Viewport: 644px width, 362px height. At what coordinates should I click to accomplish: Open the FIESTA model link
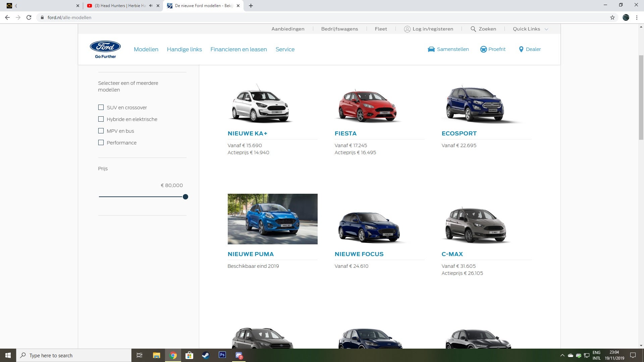pyautogui.click(x=345, y=133)
